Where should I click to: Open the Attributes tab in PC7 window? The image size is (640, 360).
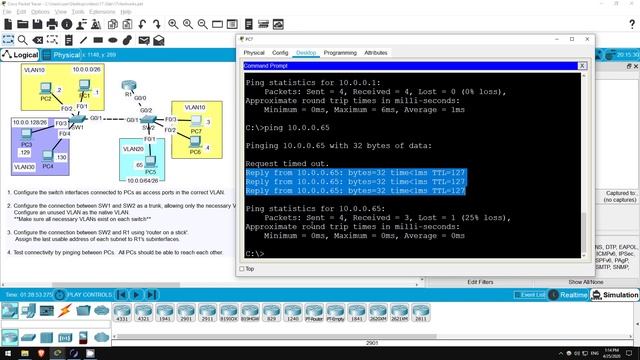[x=376, y=53]
